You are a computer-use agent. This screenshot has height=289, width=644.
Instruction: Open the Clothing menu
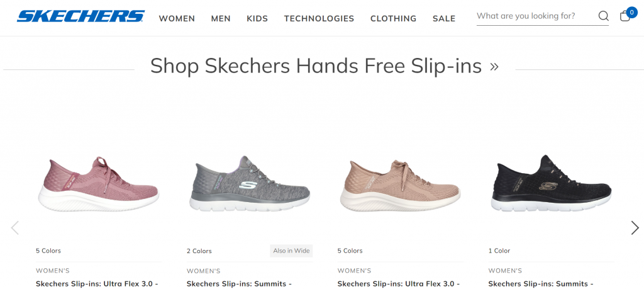[x=394, y=18]
